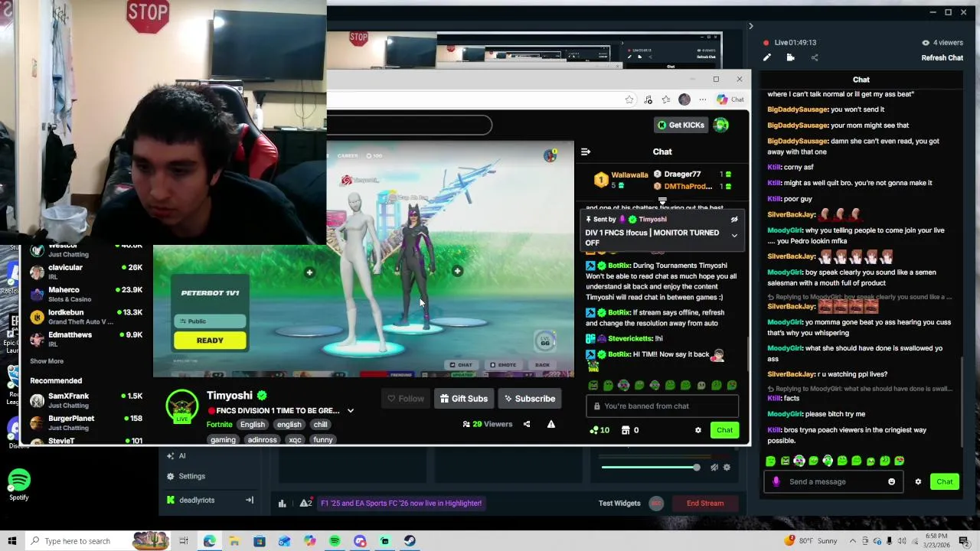Viewport: 980px width, 551px height.
Task: Open the Highlighter announcement banner
Action: tap(401, 504)
